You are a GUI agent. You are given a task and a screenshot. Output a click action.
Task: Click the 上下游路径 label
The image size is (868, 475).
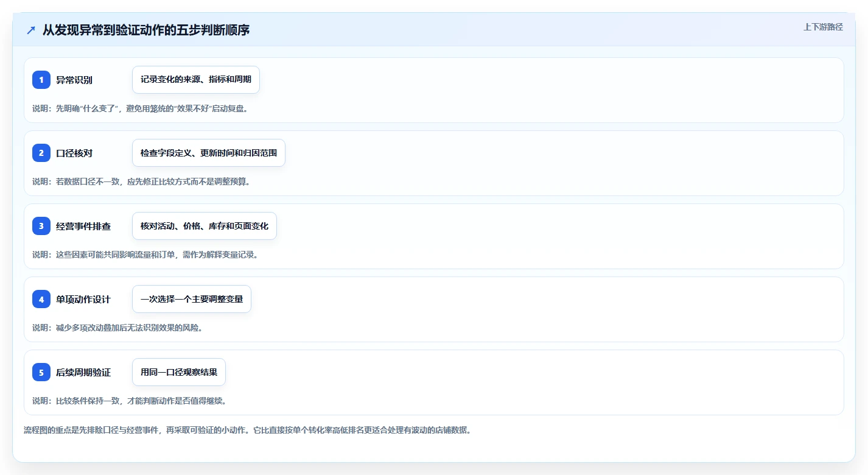(824, 27)
